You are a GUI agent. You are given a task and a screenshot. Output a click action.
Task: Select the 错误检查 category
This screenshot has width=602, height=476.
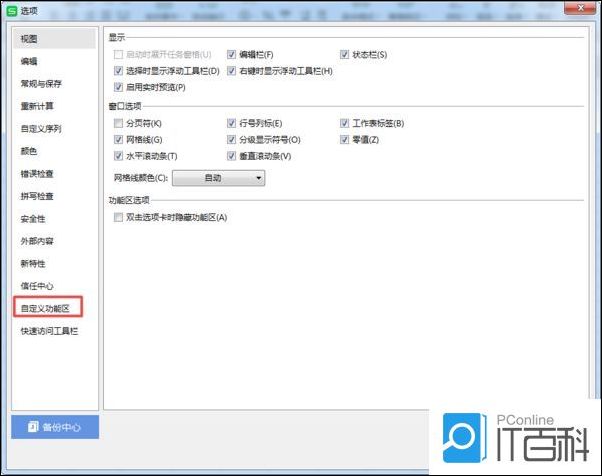pos(37,174)
